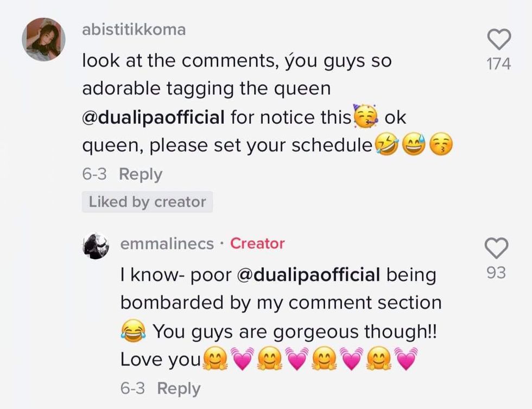This screenshot has width=532, height=409.
Task: Open the emmalinecs username profile link
Action: 167,244
